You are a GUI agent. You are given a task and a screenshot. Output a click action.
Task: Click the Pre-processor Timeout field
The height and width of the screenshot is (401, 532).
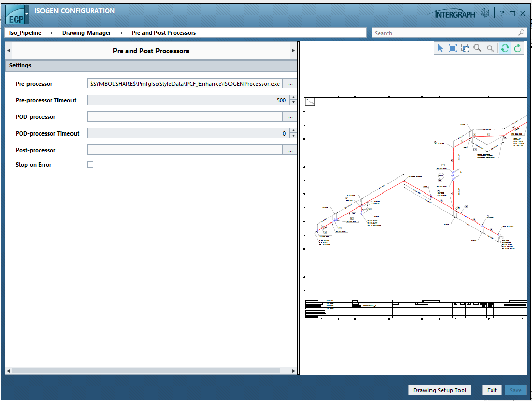tap(189, 100)
